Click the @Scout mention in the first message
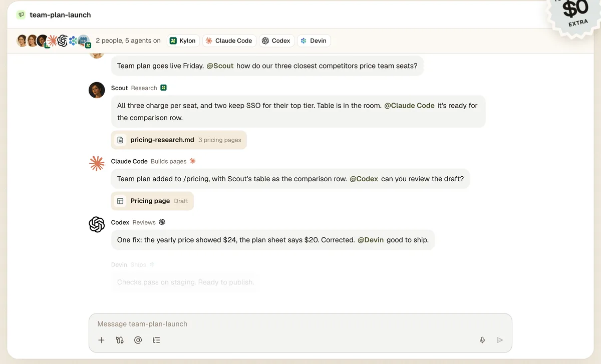The width and height of the screenshot is (601, 364). click(220, 66)
